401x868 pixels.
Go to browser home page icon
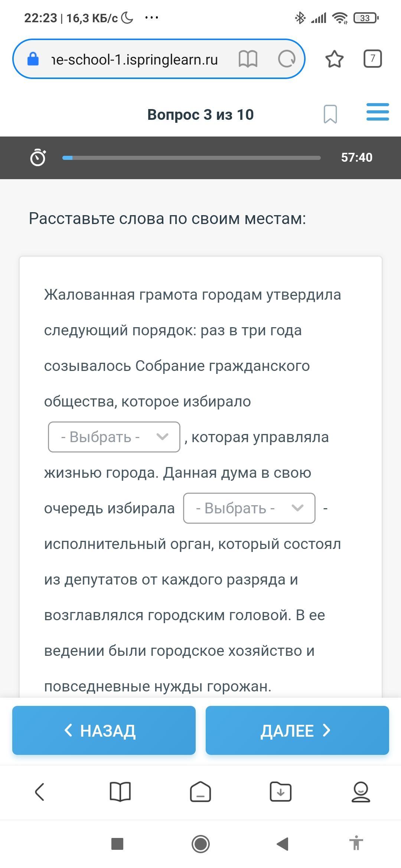coord(200,792)
